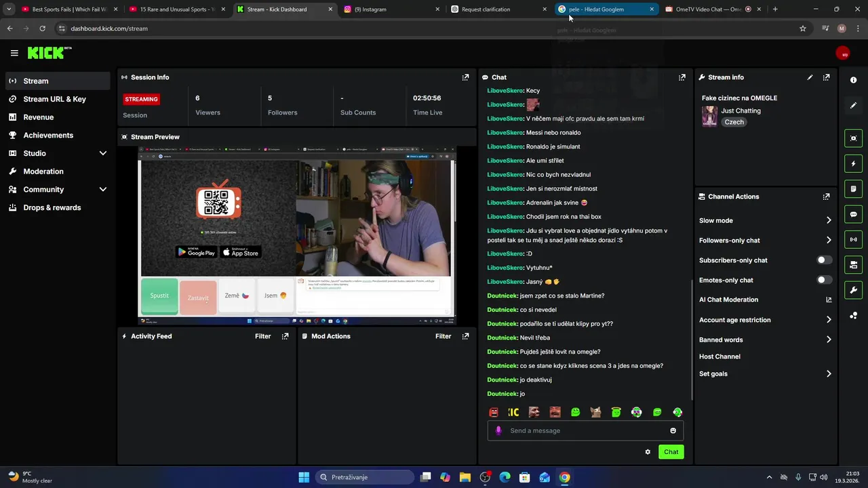Pop out the Activity Feed panel

tap(285, 336)
